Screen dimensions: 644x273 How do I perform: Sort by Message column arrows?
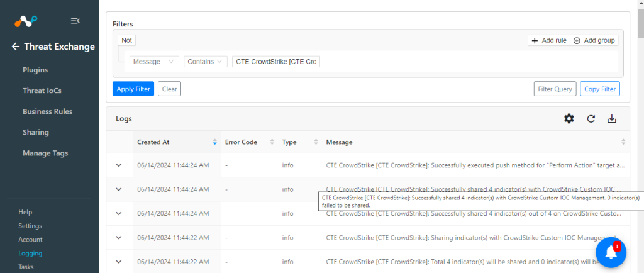click(x=623, y=142)
